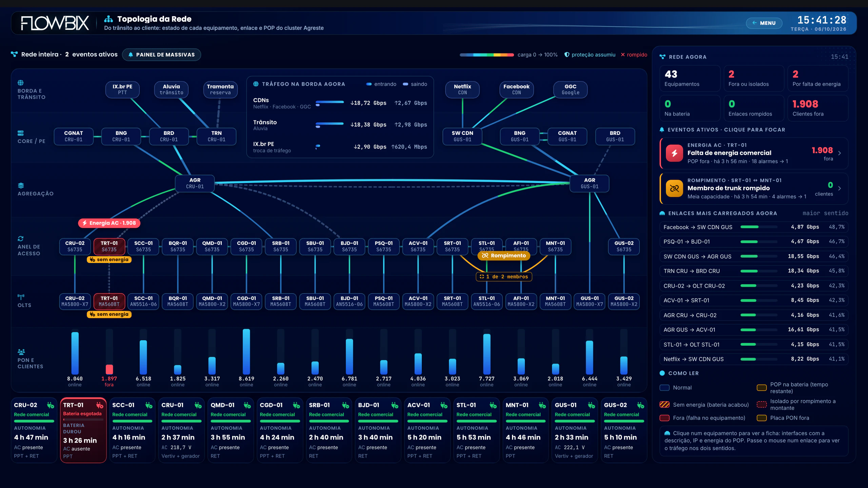The image size is (868, 488).
Task: Click the ring icon of Anel de Acesso
Action: 21,239
